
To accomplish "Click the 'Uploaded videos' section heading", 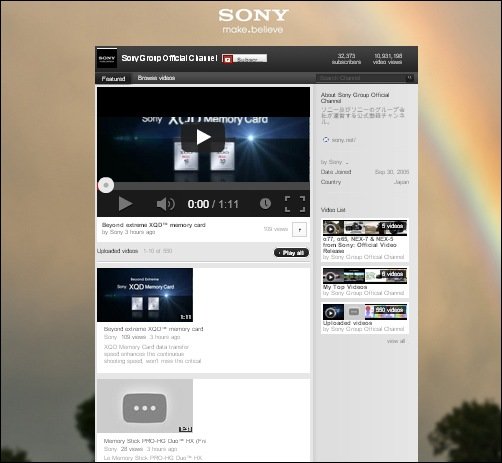I will [x=117, y=251].
